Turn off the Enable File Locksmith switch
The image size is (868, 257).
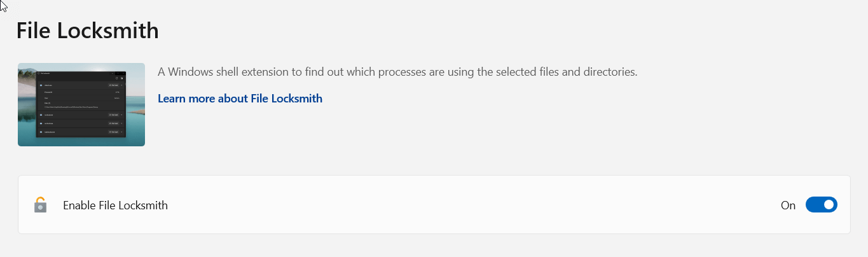tap(821, 205)
